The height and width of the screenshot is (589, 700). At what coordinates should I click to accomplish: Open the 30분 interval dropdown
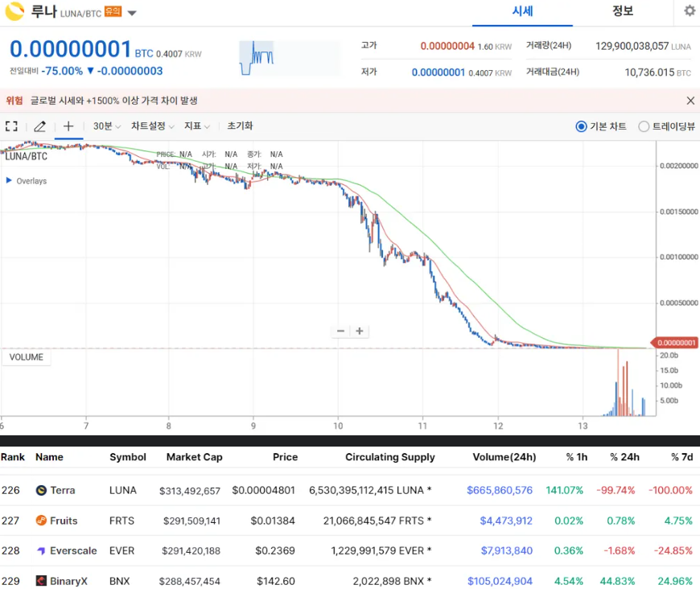(x=107, y=126)
